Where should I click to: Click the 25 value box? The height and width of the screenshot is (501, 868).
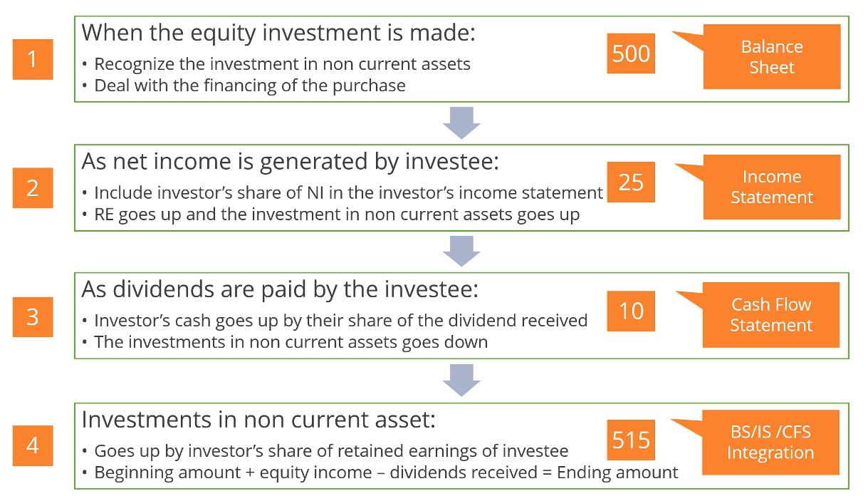(x=631, y=182)
